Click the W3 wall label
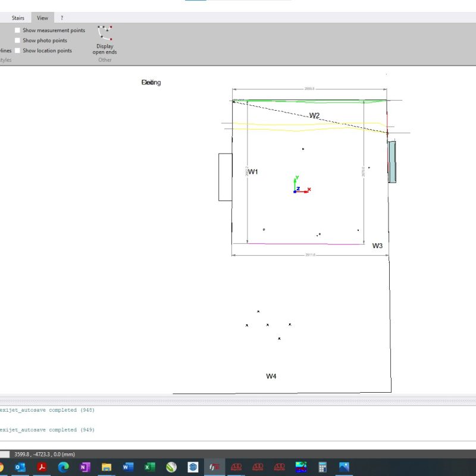476x476 pixels. [x=377, y=246]
